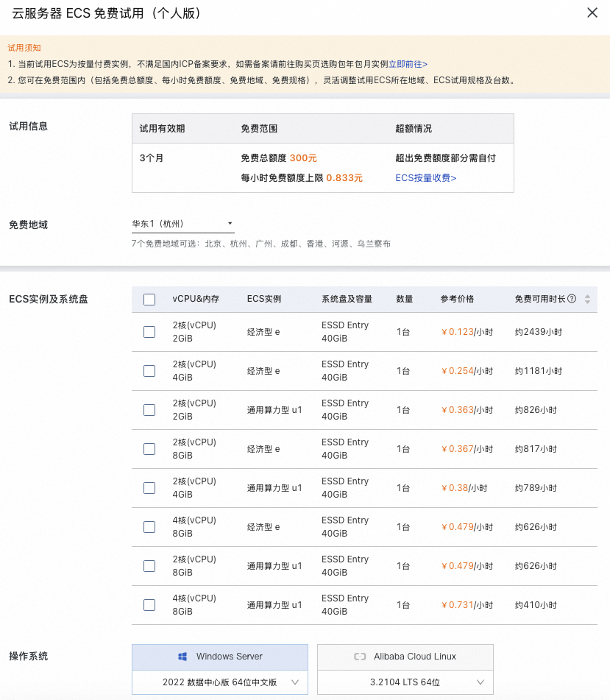The height and width of the screenshot is (700, 610).
Task: Check the 2核 8GiB 通用算力型 u1 row
Action: tap(149, 566)
